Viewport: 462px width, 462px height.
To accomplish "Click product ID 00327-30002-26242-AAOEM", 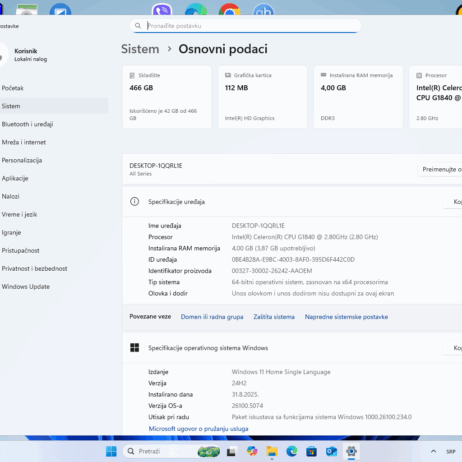I will pos(272,271).
